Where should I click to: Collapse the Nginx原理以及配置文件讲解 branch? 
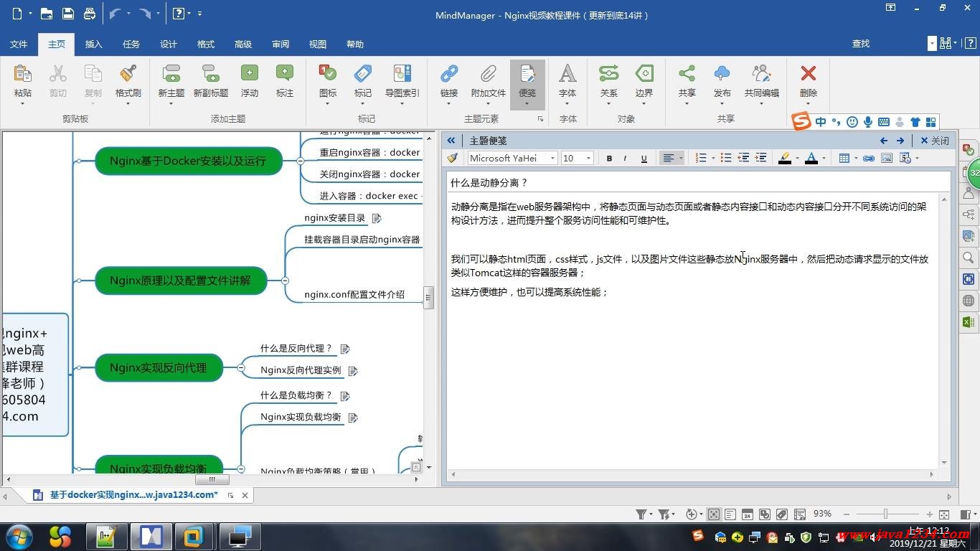(285, 281)
